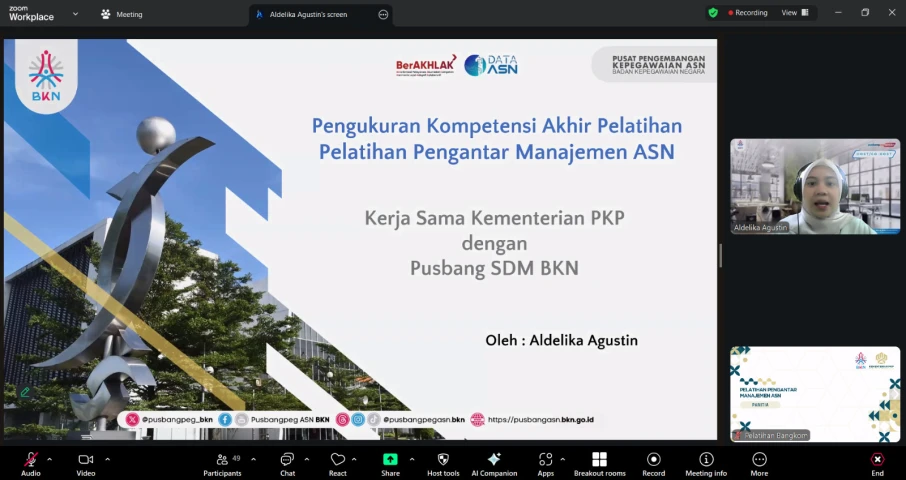906x480 pixels.
Task: Click the panel divider resize handle
Action: point(721,255)
